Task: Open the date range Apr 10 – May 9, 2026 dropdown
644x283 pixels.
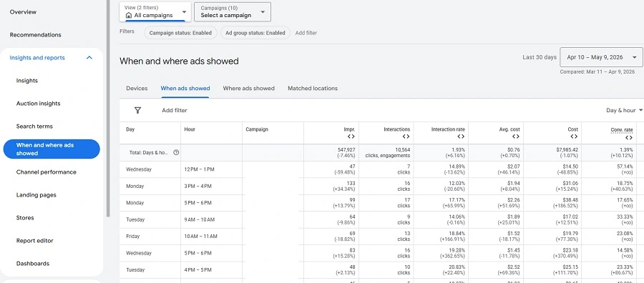Action: click(601, 57)
